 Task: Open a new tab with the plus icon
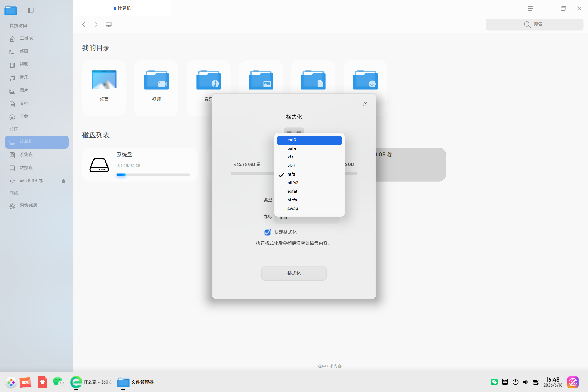coord(182,8)
